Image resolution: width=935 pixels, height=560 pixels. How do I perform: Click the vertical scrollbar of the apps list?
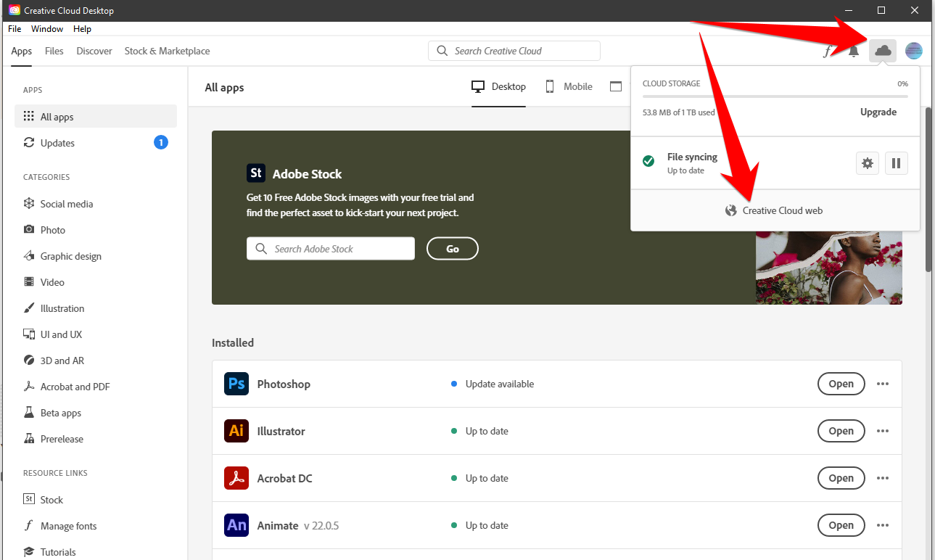coord(928,190)
